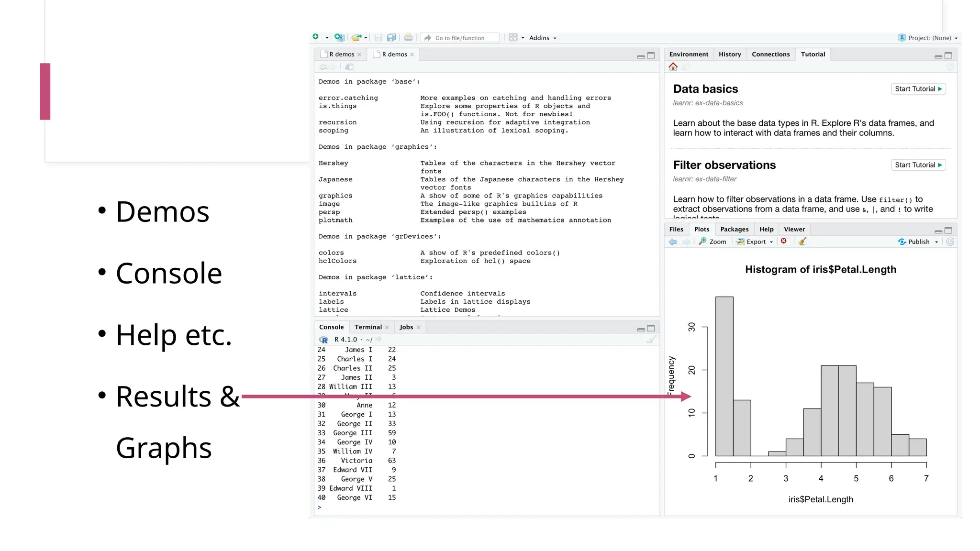Select the Plots tab
Screen dimensions: 980x551
click(702, 230)
